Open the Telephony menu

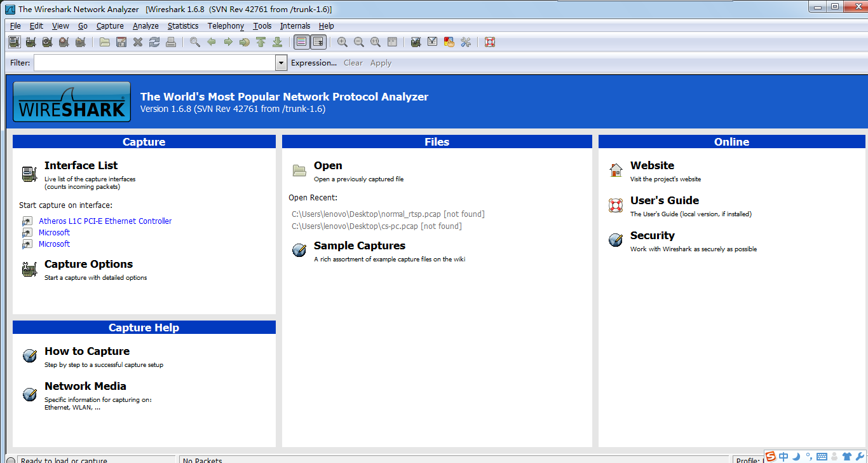(226, 26)
